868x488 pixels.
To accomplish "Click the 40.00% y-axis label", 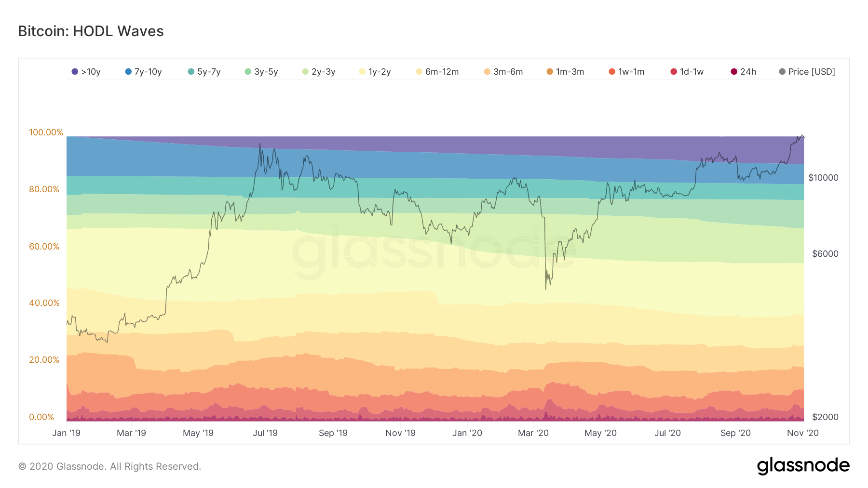I will [x=44, y=303].
